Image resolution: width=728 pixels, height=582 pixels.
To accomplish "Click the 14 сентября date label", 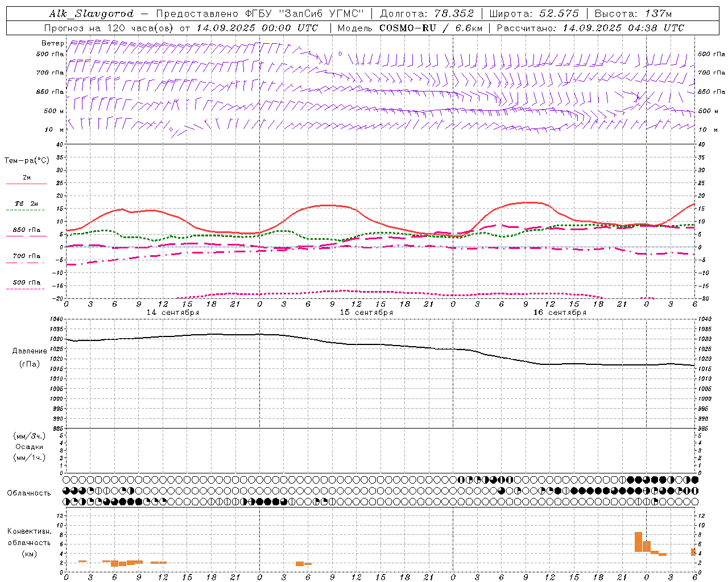I will click(x=173, y=313).
